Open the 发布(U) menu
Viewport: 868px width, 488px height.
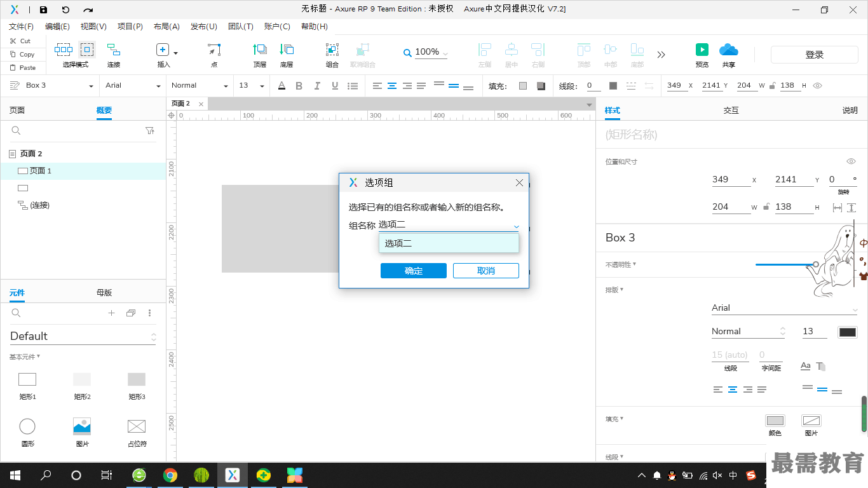click(203, 27)
